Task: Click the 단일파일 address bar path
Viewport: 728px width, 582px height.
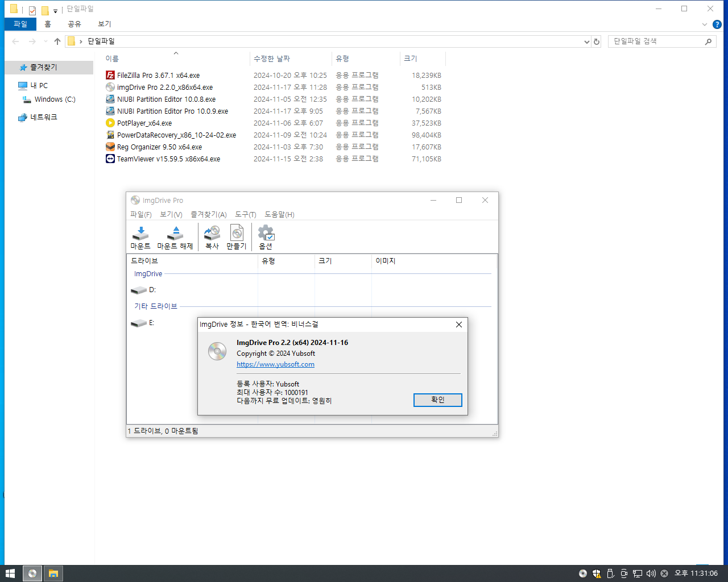Action: click(101, 41)
